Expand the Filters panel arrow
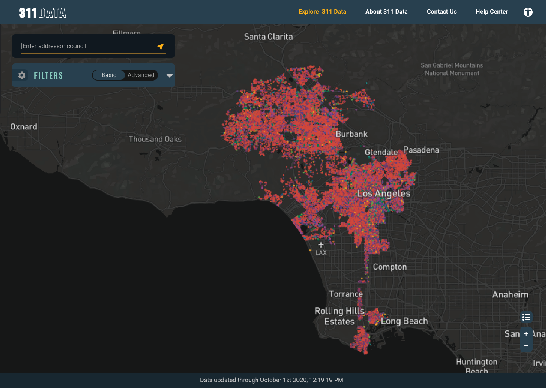This screenshot has height=392, width=546. [x=169, y=76]
